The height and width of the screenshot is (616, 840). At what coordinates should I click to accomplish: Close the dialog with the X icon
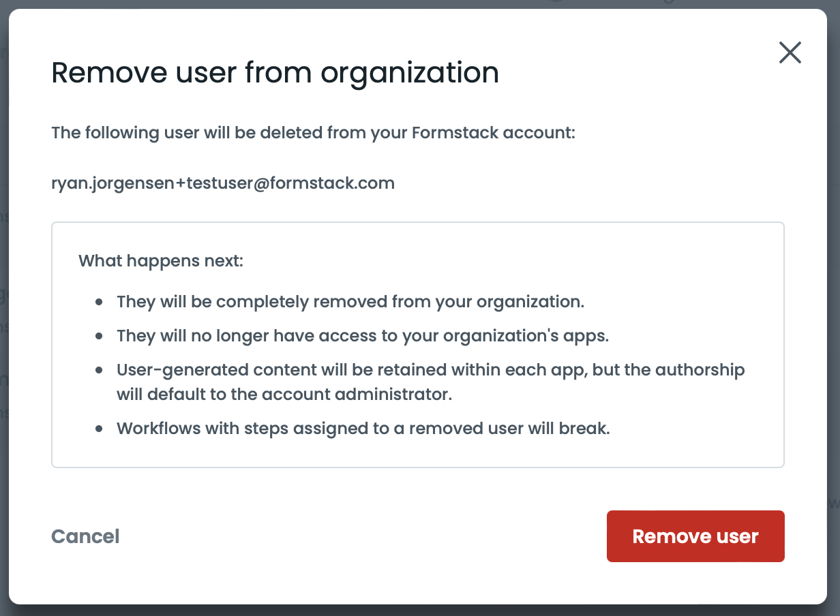coord(790,52)
